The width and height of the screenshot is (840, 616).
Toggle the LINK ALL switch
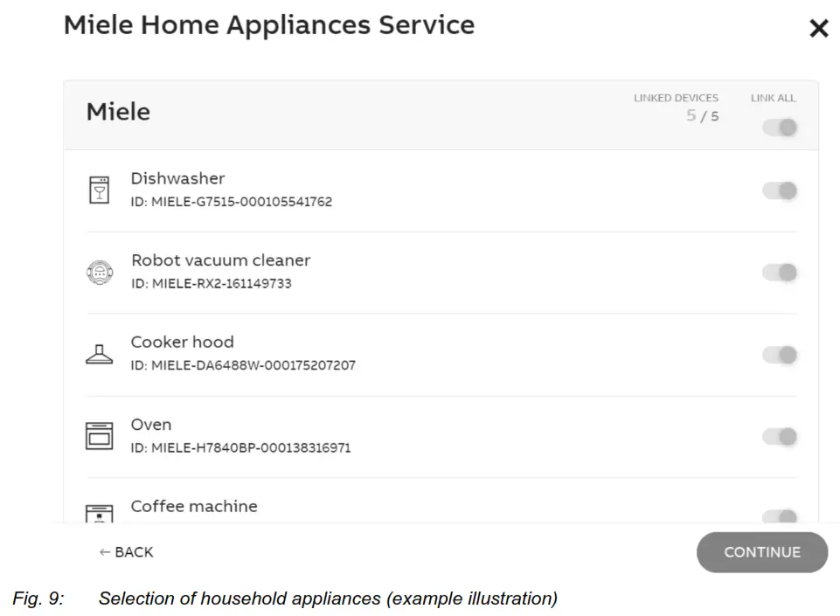778,127
